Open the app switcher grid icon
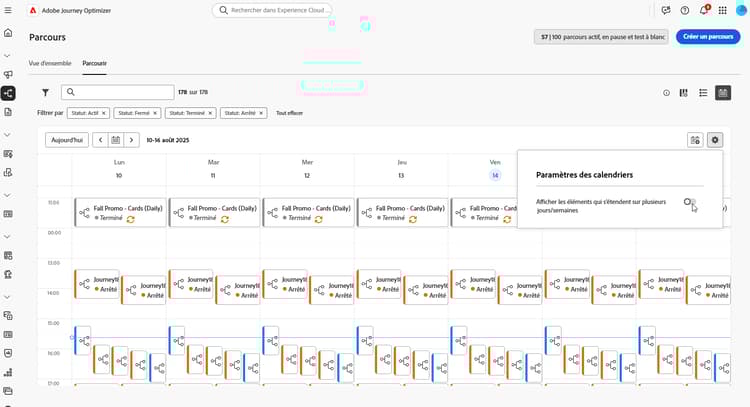This screenshot has width=750, height=407. (723, 10)
